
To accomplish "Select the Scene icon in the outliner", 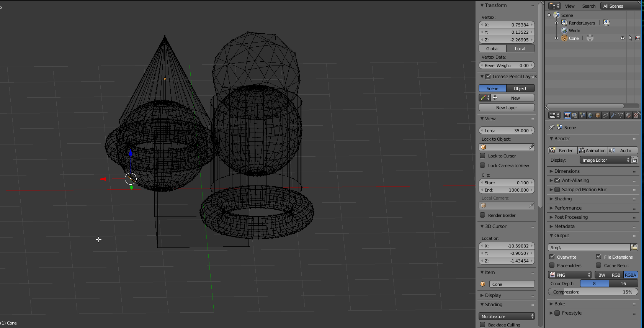I will tap(557, 15).
